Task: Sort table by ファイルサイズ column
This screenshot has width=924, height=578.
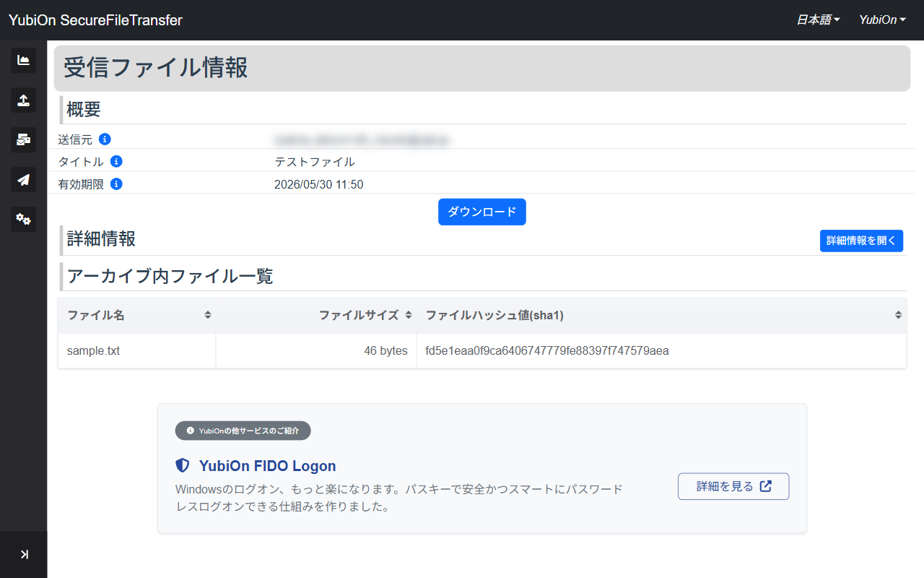Action: 316,315
